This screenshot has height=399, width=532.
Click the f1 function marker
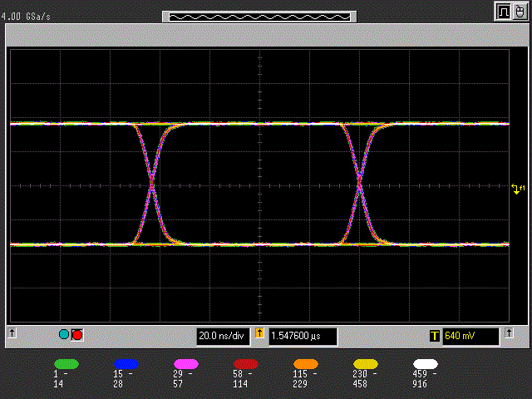[x=518, y=189]
